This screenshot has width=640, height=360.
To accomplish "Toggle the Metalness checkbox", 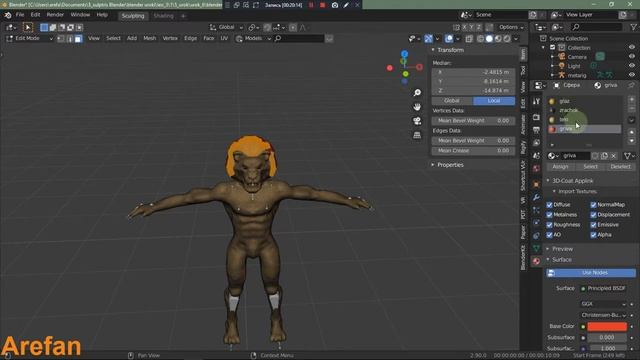I will coord(549,215).
